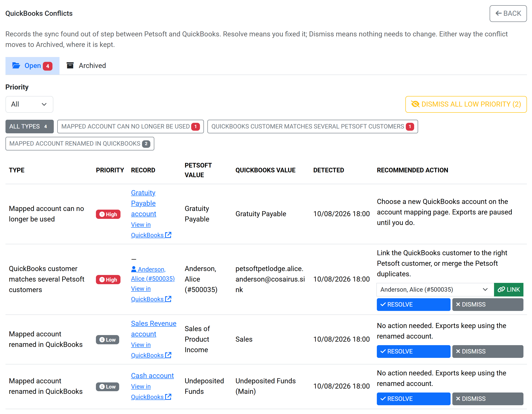
Task: Click the crossed-eye icon on Dismiss All Low Priority
Action: (x=415, y=104)
